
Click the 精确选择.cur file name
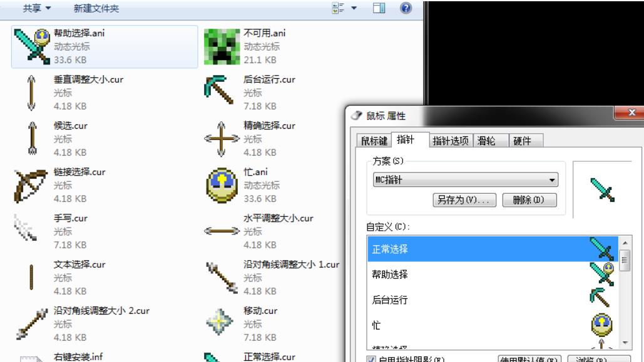coord(269,126)
